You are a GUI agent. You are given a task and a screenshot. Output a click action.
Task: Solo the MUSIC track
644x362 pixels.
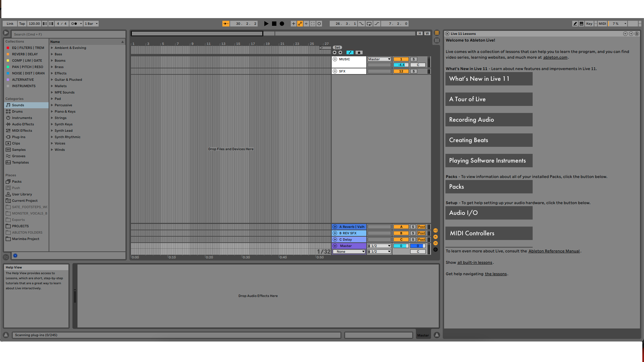[x=413, y=59]
